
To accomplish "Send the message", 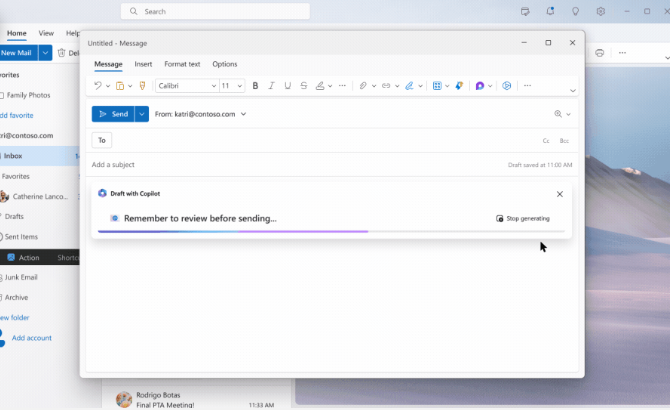I will (x=113, y=114).
